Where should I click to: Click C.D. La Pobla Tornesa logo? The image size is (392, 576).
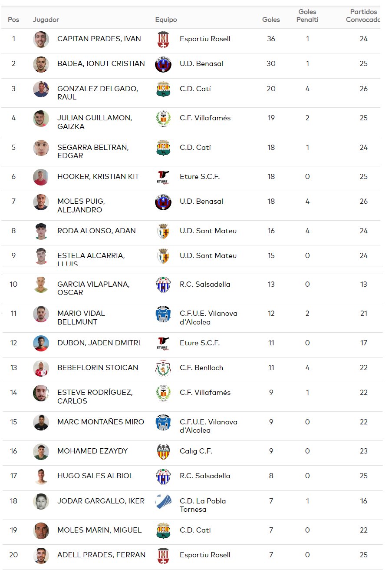[163, 501]
